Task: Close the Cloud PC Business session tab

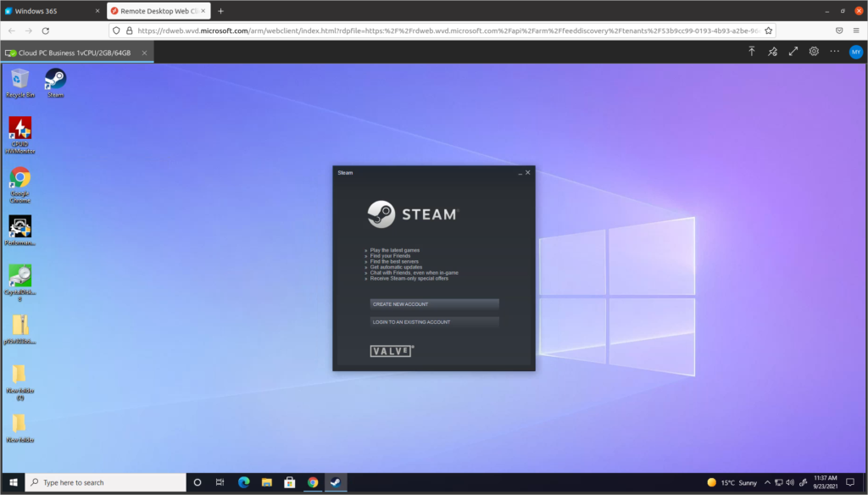Action: tap(144, 53)
